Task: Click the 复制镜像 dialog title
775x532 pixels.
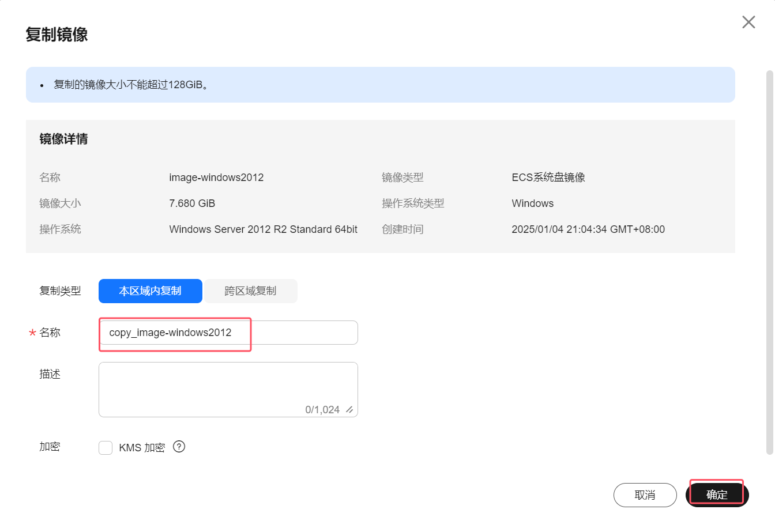Action: tap(57, 35)
